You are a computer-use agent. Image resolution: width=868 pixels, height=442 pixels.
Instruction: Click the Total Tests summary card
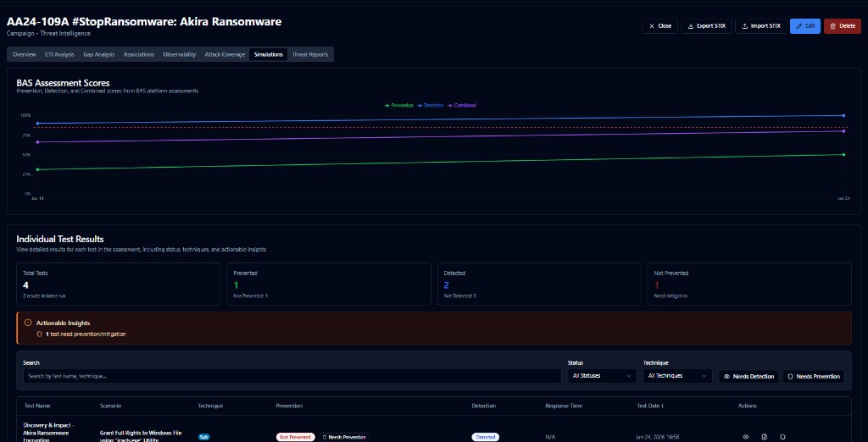coord(119,284)
